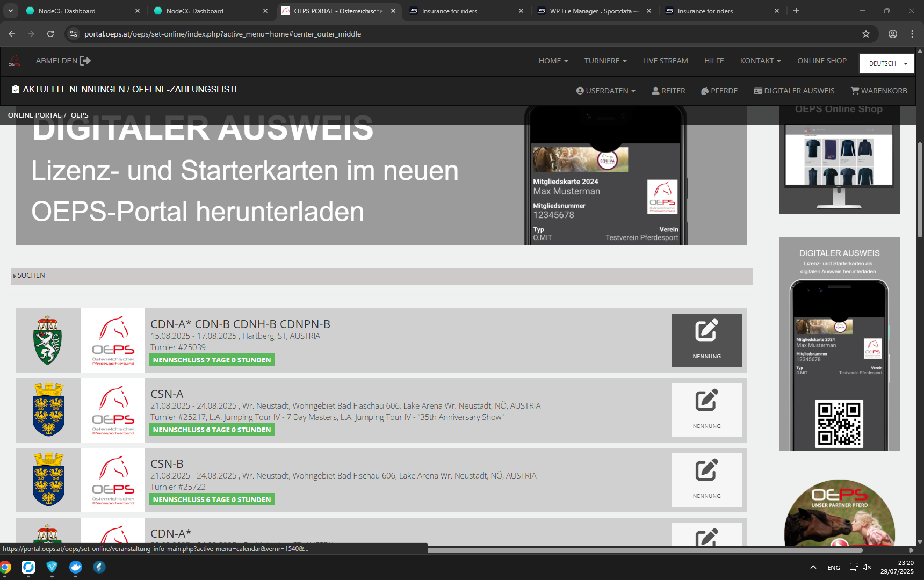Open KONTAKT dropdown menu

click(760, 61)
